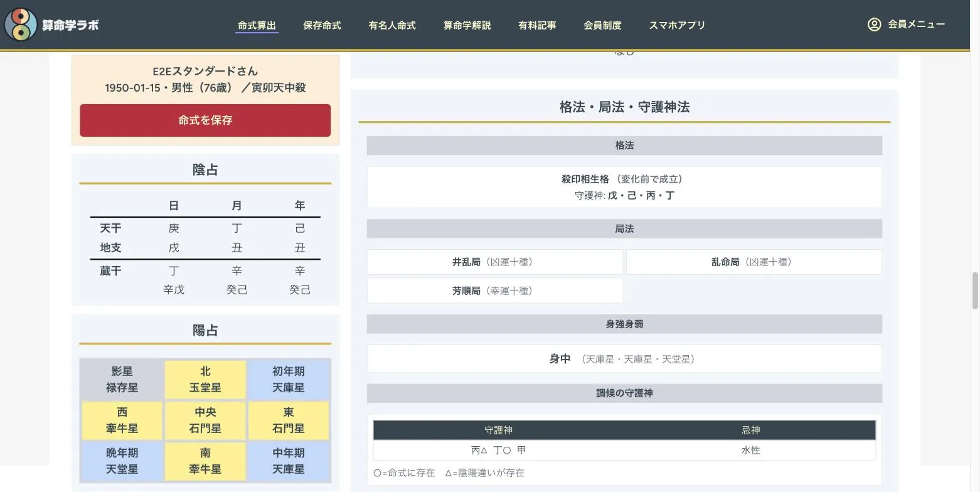
Task: Click the 丙△ 丁○ 甲 guardian cell
Action: [499, 450]
